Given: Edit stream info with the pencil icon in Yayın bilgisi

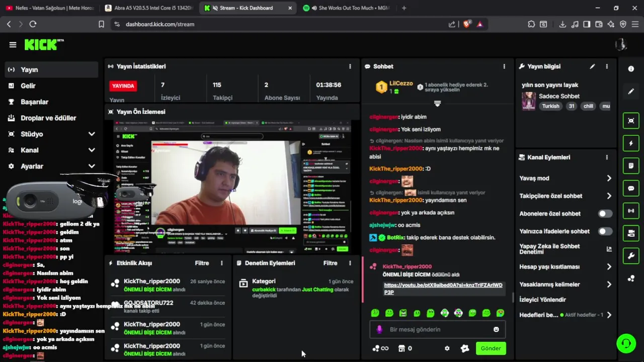Looking at the screenshot, I should pyautogui.click(x=592, y=66).
